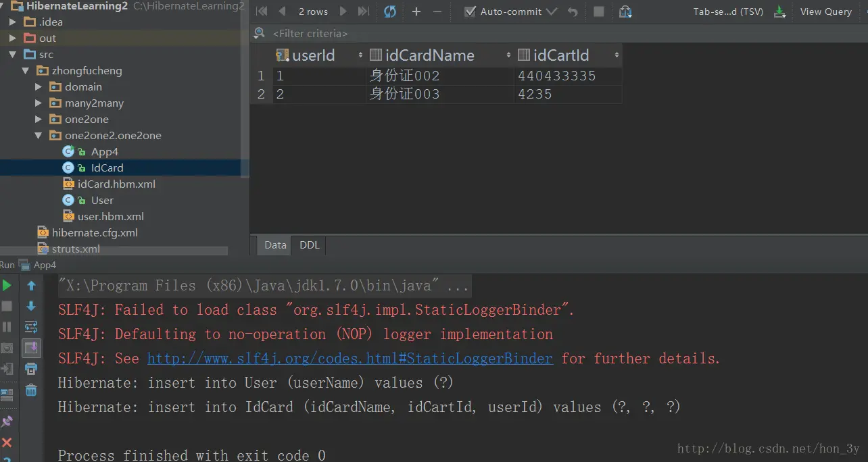Open user.hbm.xml in project tree
This screenshot has height=462, width=868.
click(x=110, y=217)
